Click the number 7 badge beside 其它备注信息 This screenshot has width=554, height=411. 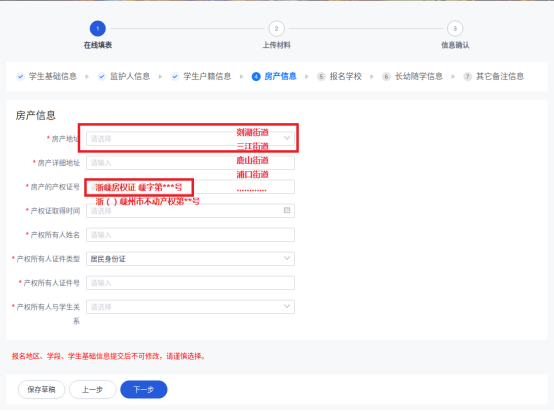coord(468,76)
